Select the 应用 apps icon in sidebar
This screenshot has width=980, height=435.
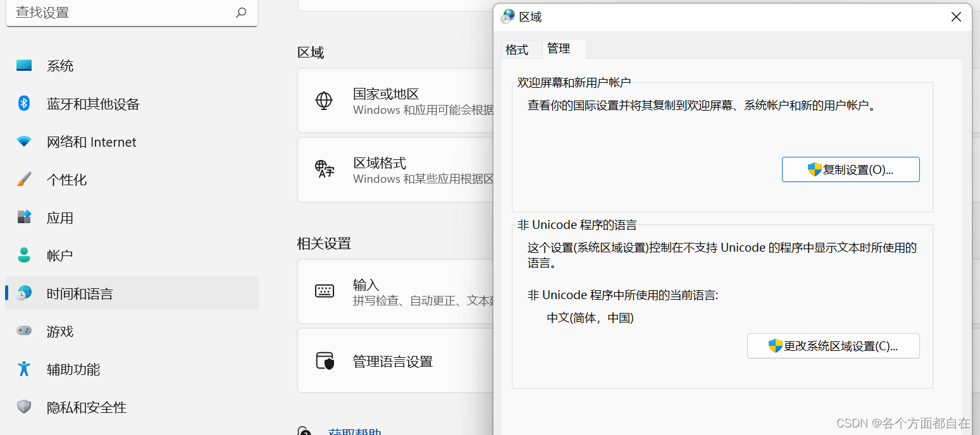24,217
